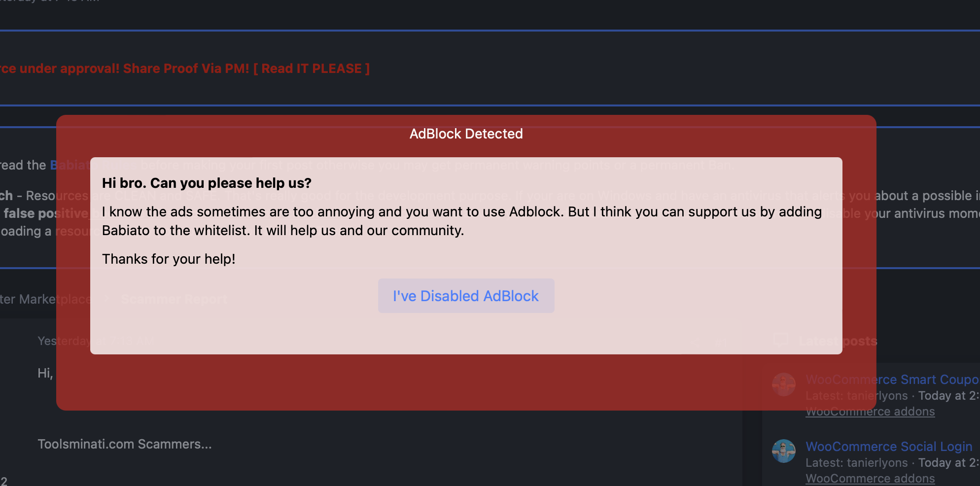The height and width of the screenshot is (486, 980).
Task: Open the Latest posts heading
Action: pyautogui.click(x=838, y=341)
